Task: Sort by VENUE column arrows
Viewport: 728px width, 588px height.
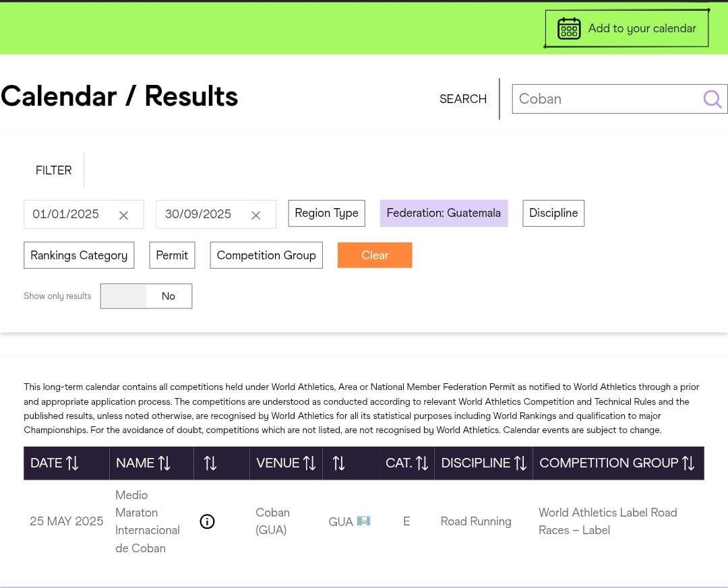Action: pyautogui.click(x=309, y=463)
